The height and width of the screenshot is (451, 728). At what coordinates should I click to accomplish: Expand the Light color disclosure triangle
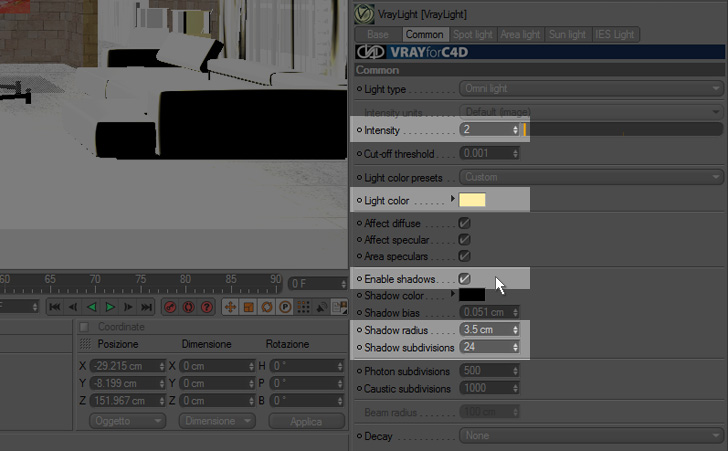click(453, 199)
